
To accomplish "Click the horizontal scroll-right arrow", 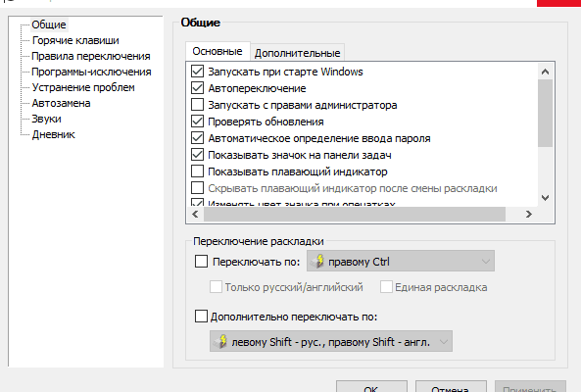I will (529, 215).
